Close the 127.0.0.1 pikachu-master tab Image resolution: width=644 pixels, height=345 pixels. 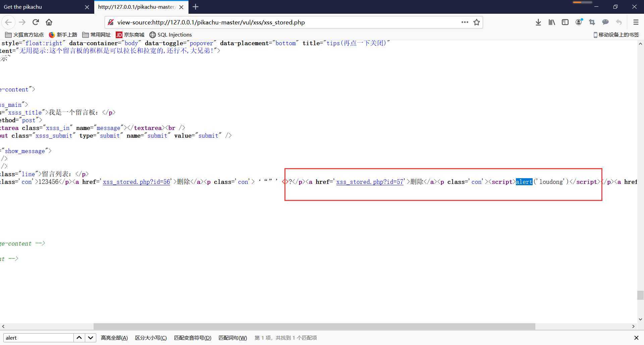tap(181, 7)
